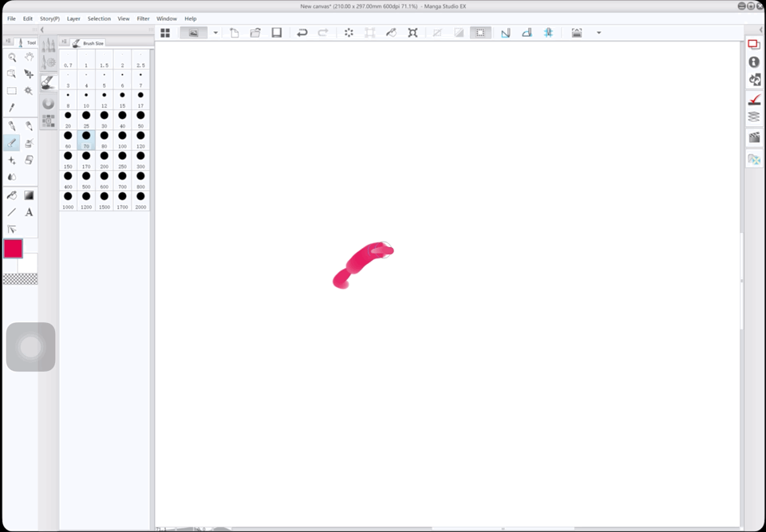Clear the layer contents from the toolbar

(x=349, y=33)
